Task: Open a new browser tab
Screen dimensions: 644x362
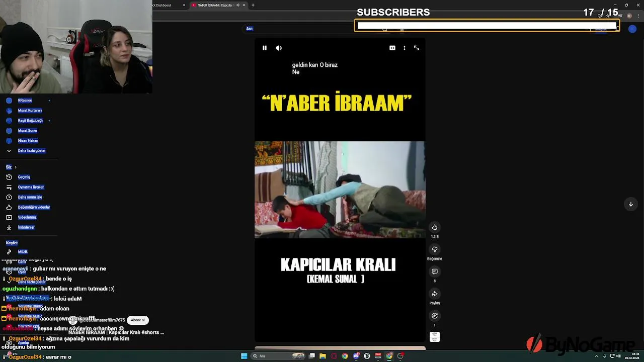Action: coord(253,5)
